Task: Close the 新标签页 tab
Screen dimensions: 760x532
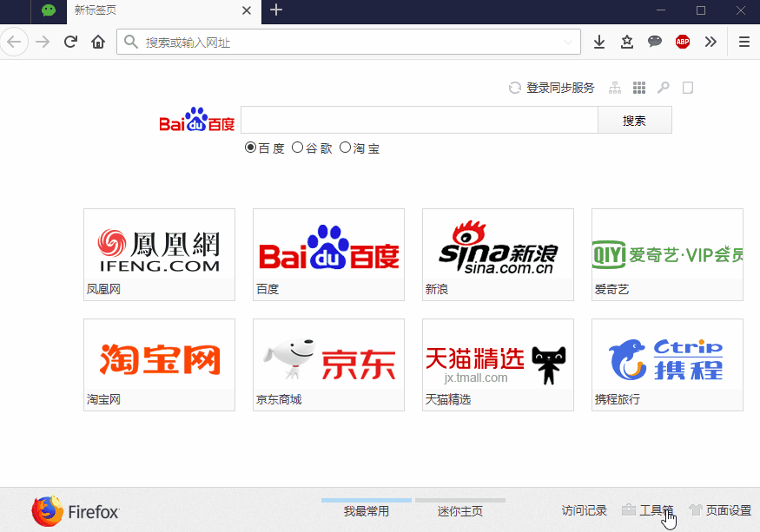Action: coord(246,10)
